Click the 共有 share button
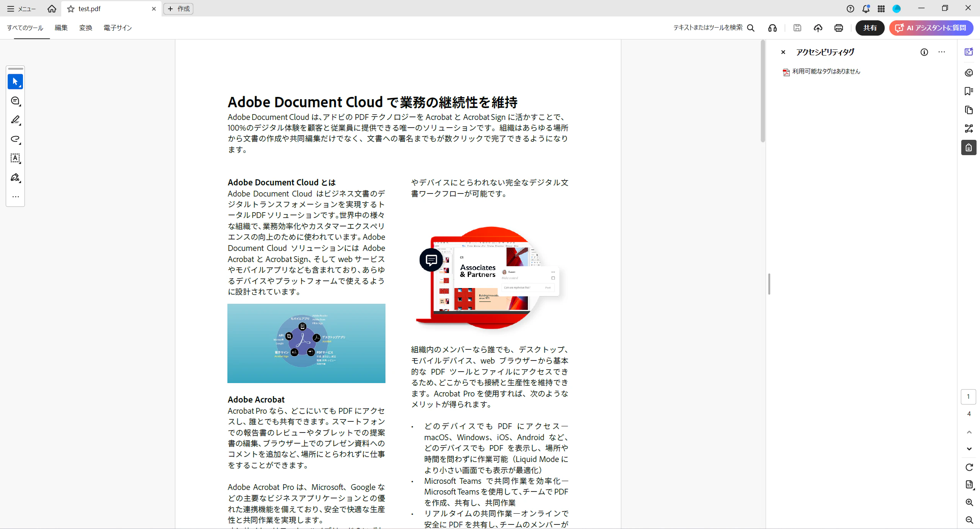This screenshot has height=529, width=980. pyautogui.click(x=870, y=28)
